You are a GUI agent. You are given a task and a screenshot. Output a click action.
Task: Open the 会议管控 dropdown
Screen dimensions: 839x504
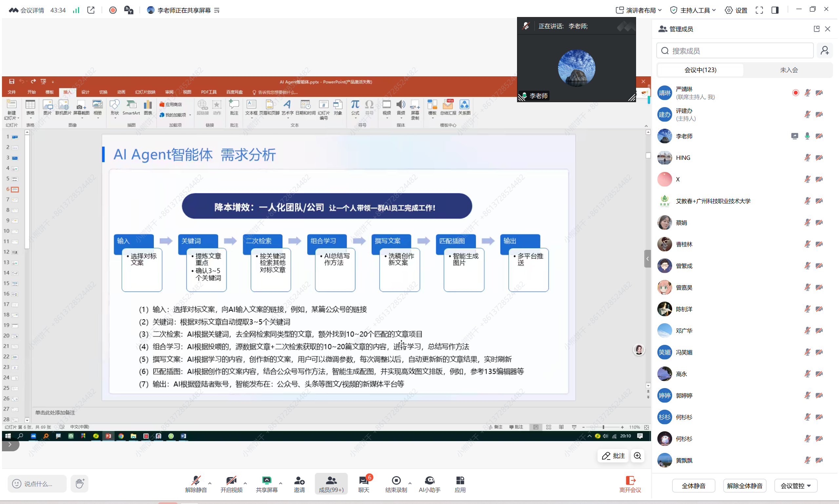(x=796, y=486)
